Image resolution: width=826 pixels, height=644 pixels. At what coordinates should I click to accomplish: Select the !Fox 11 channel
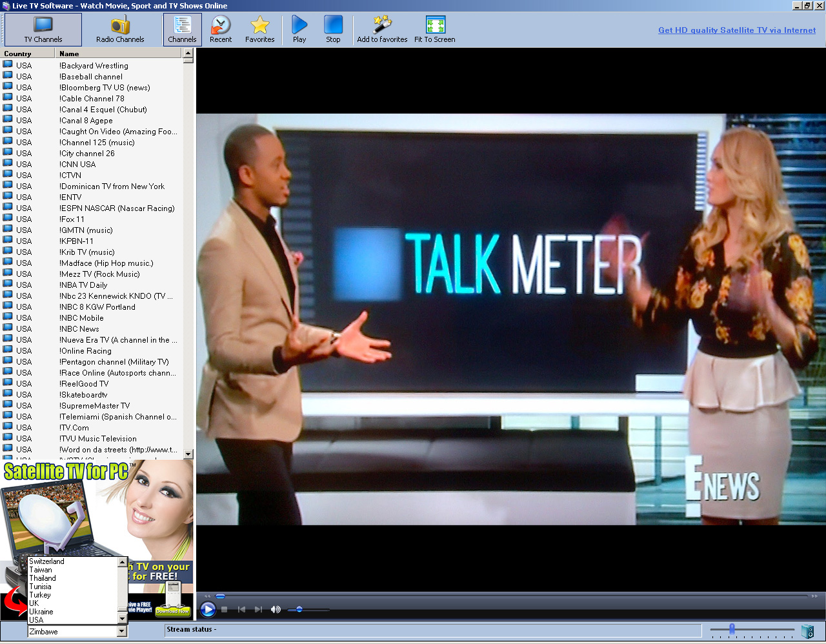coord(72,219)
